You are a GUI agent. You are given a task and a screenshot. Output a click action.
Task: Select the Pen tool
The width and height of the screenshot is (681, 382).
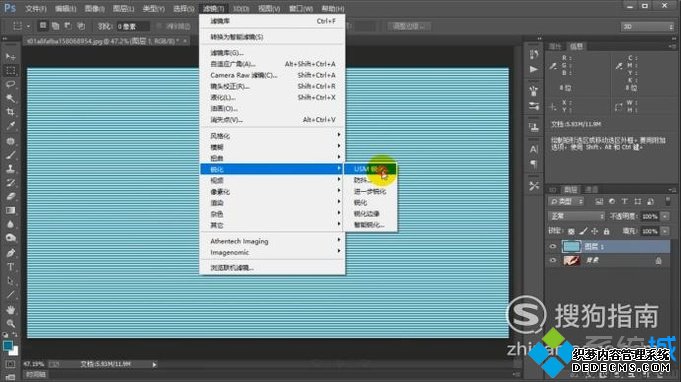tap(10, 253)
